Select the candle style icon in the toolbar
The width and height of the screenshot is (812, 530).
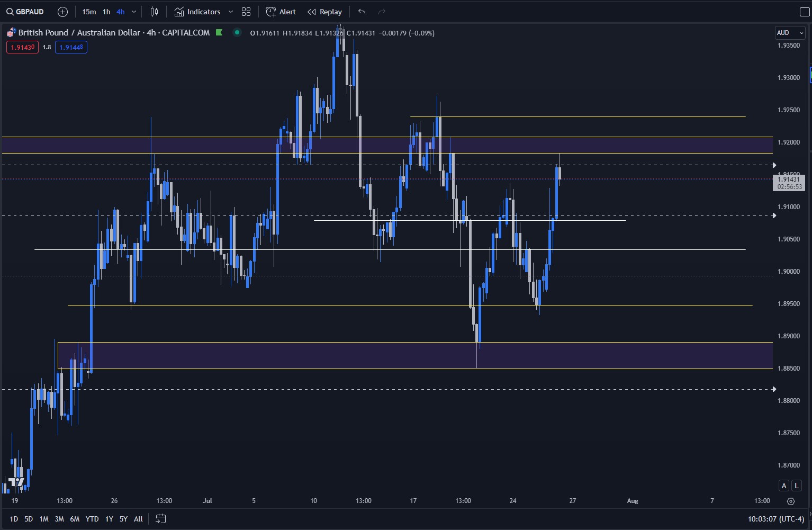click(x=154, y=11)
